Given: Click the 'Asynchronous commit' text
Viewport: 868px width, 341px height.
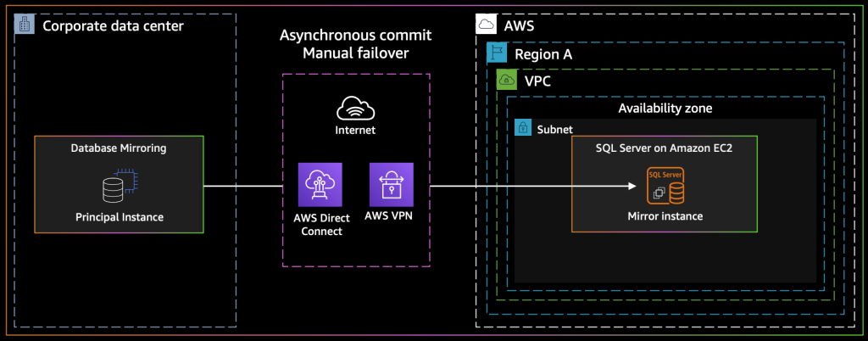Looking at the screenshot, I should (x=355, y=36).
